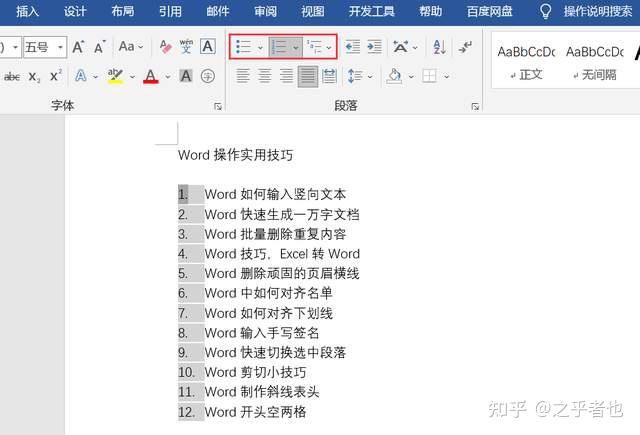Viewport: 640px width, 435px height.
Task: Click the Increase Indent icon
Action: 374,47
